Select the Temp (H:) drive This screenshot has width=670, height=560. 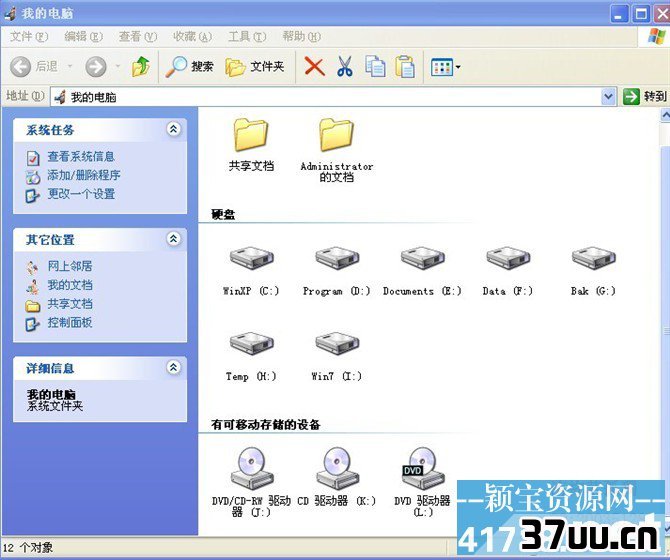251,356
